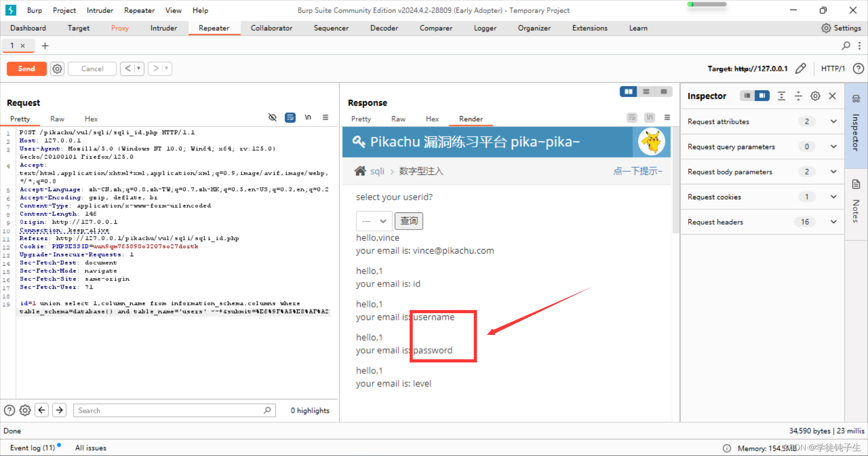The image size is (868, 456).
Task: Click the Pikachu avatar image
Action: click(x=651, y=141)
